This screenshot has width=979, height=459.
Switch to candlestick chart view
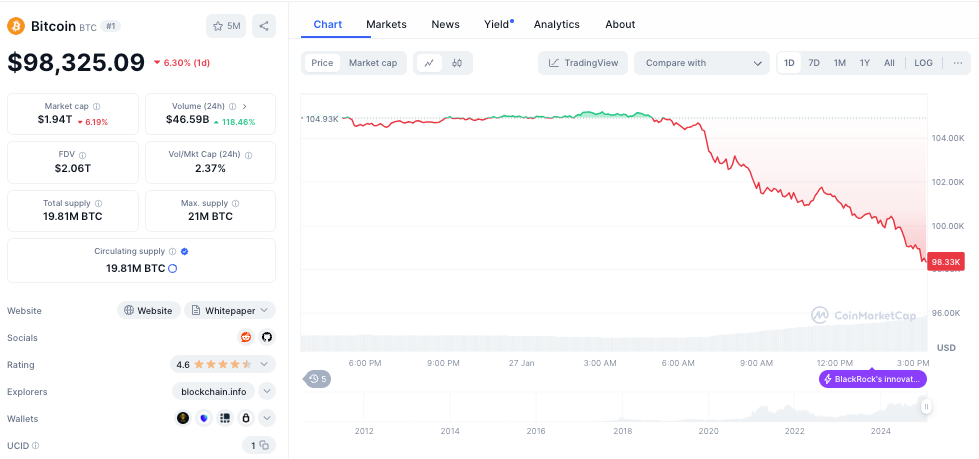(457, 63)
